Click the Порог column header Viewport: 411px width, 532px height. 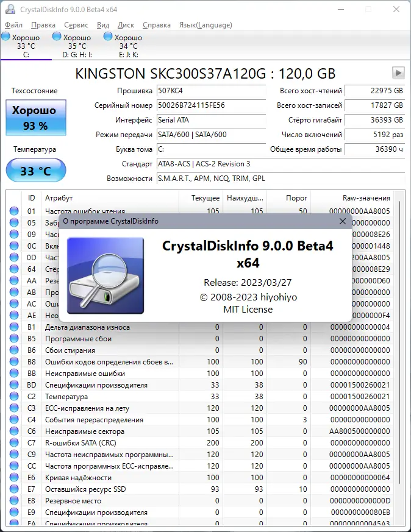click(288, 198)
